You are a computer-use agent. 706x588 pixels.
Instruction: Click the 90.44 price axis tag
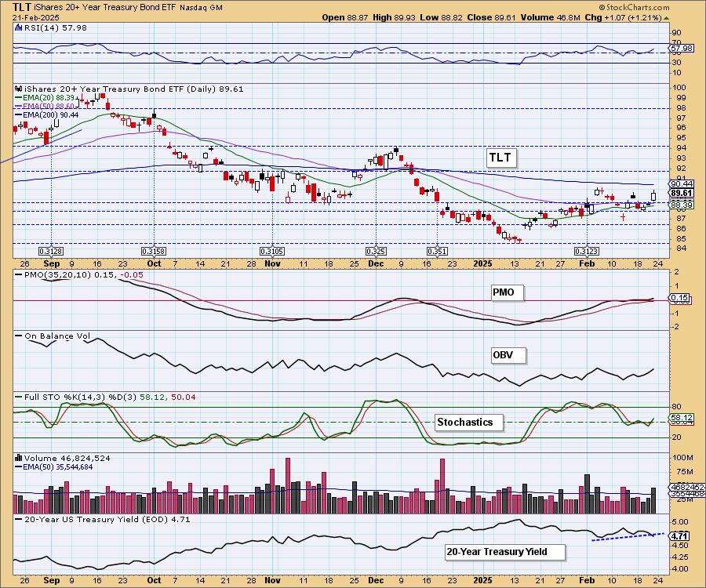point(682,183)
